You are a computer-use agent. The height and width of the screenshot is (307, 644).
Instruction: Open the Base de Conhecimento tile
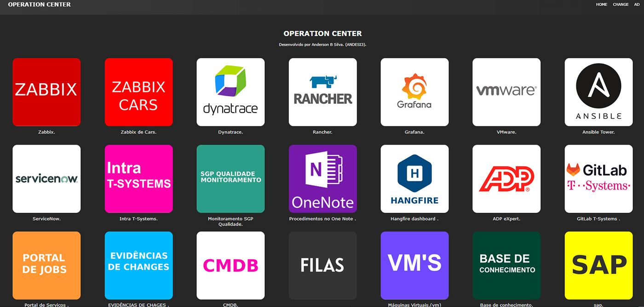(506, 265)
